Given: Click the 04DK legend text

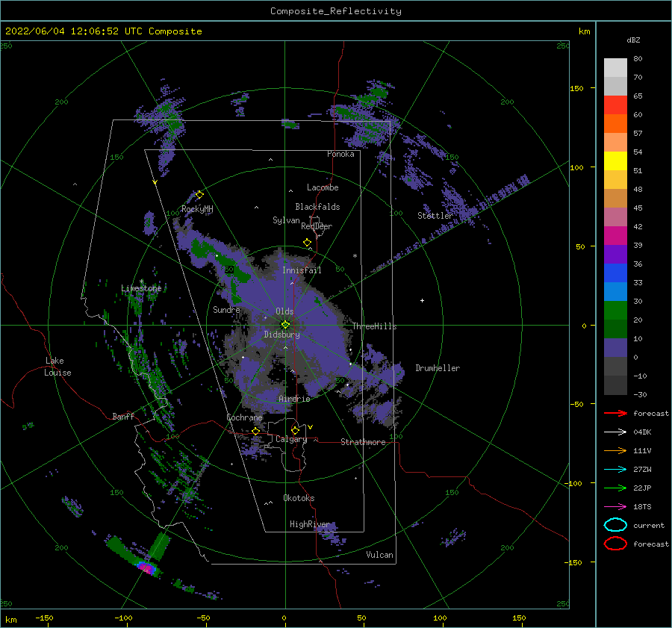Looking at the screenshot, I should point(642,432).
